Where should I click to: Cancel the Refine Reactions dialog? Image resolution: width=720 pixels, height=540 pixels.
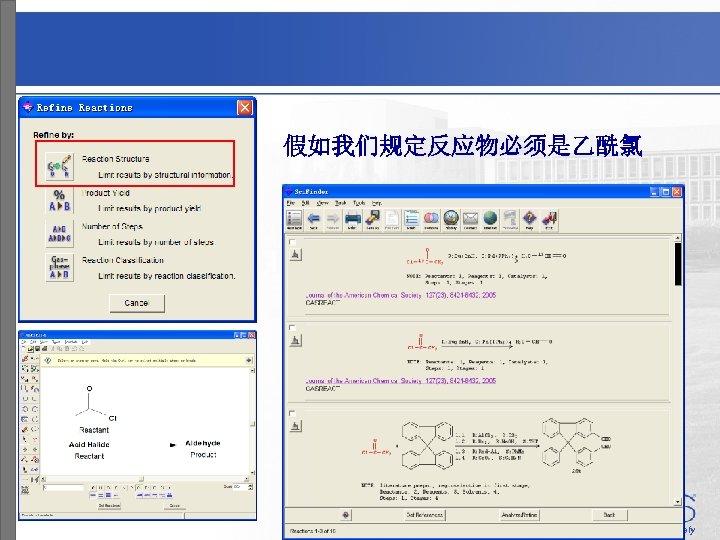click(x=137, y=303)
